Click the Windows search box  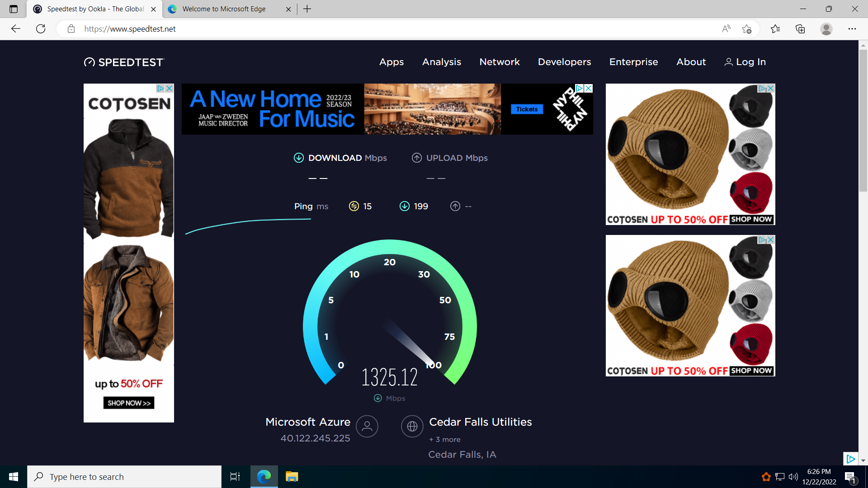click(x=124, y=477)
